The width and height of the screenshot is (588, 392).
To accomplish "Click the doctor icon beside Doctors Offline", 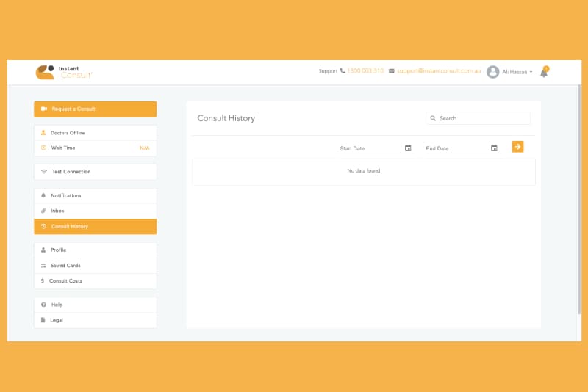I will point(43,133).
